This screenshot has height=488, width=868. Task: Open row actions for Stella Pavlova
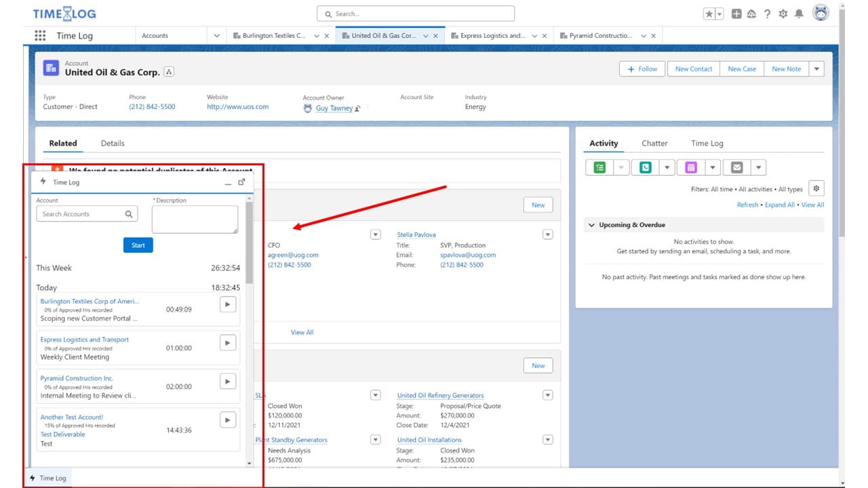coord(548,235)
